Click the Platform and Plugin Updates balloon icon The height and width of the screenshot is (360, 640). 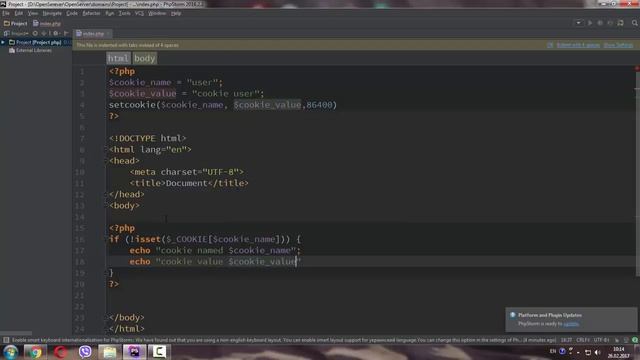pyautogui.click(x=513, y=315)
